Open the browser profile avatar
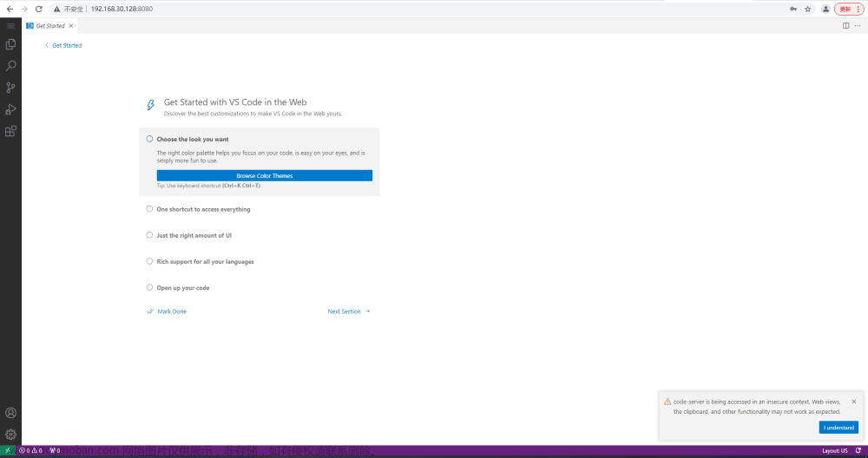Screen dimensions: 868x458 tap(825, 9)
